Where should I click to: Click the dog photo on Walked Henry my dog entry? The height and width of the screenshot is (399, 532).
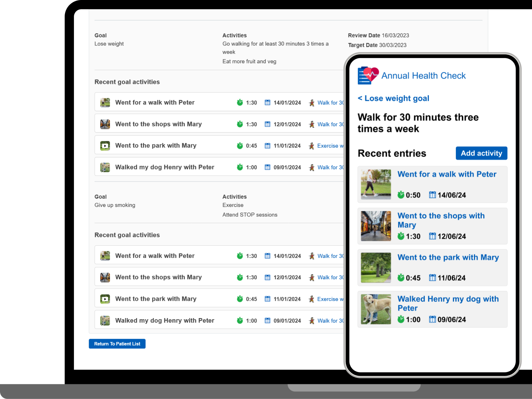376,309
